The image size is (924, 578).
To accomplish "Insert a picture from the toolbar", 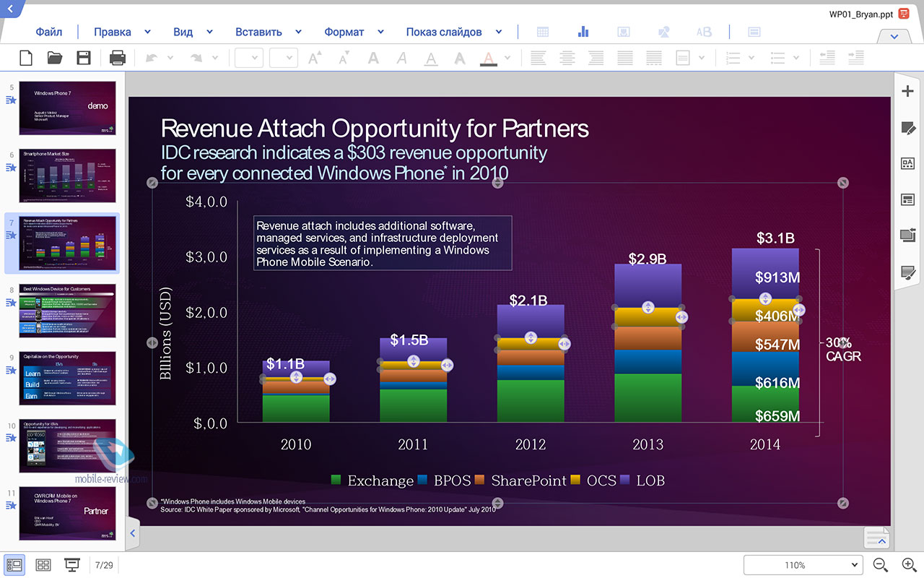I will click(x=624, y=32).
